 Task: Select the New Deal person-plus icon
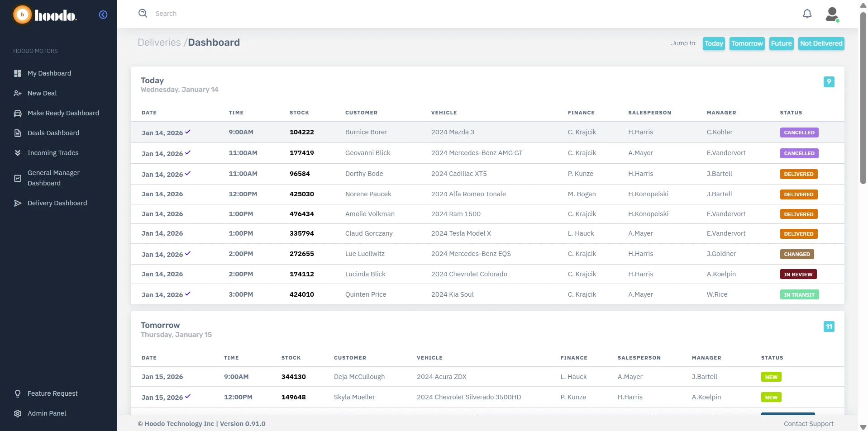click(18, 93)
